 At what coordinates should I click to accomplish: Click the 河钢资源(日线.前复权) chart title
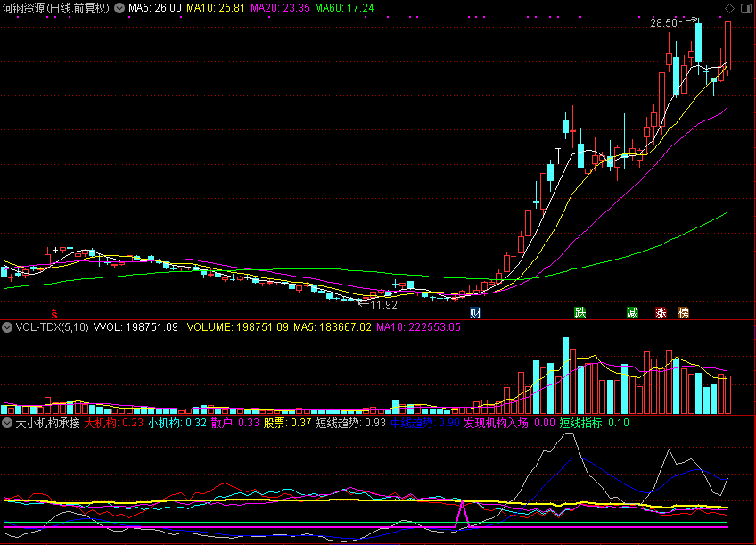[56, 8]
